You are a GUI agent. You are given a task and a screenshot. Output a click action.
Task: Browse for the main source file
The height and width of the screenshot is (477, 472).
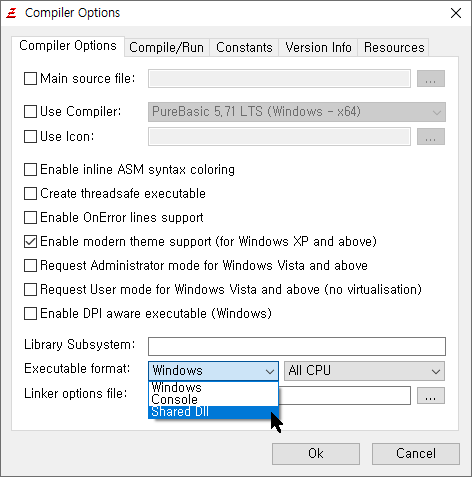click(x=431, y=79)
